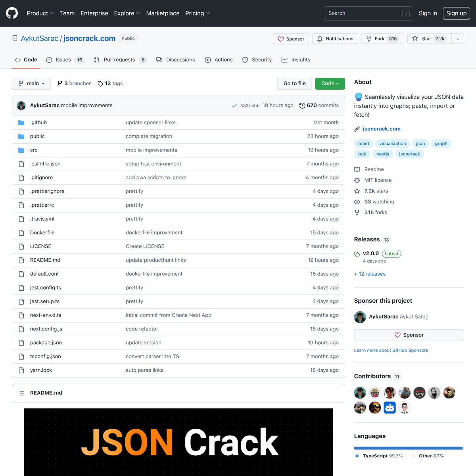View commit history clock icon
Image resolution: width=476 pixels, height=476 pixels.
click(x=302, y=106)
